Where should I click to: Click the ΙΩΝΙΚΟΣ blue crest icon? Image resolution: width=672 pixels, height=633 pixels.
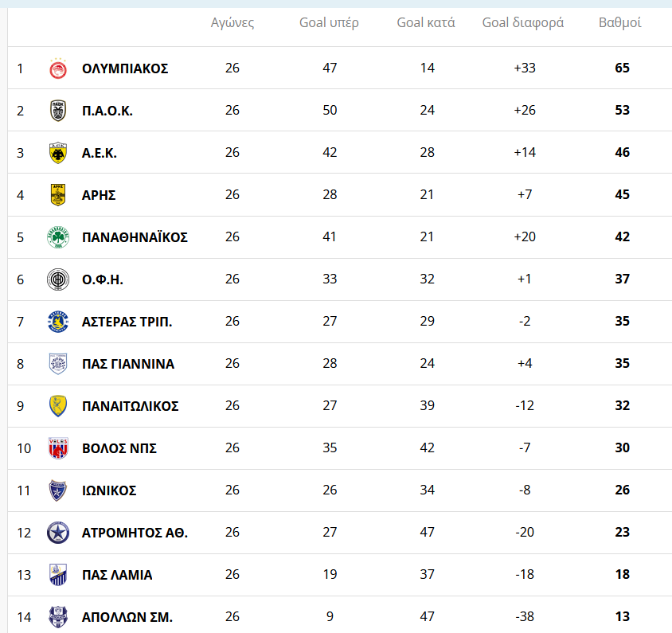click(x=58, y=490)
